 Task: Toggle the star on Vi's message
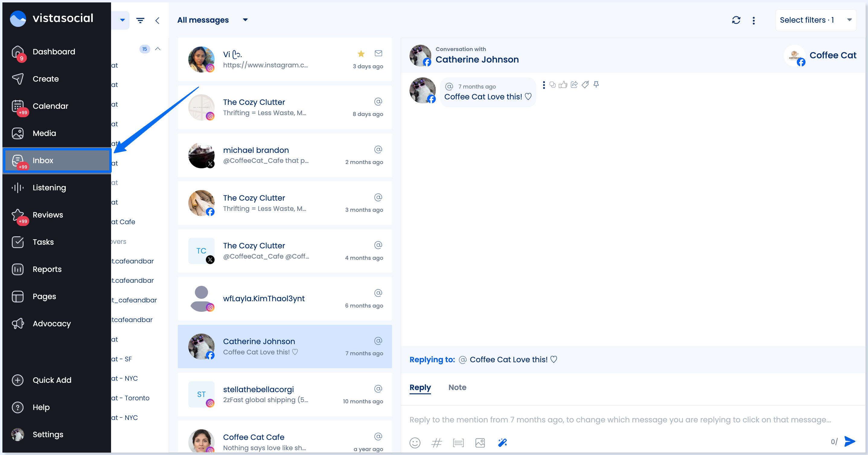[361, 54]
